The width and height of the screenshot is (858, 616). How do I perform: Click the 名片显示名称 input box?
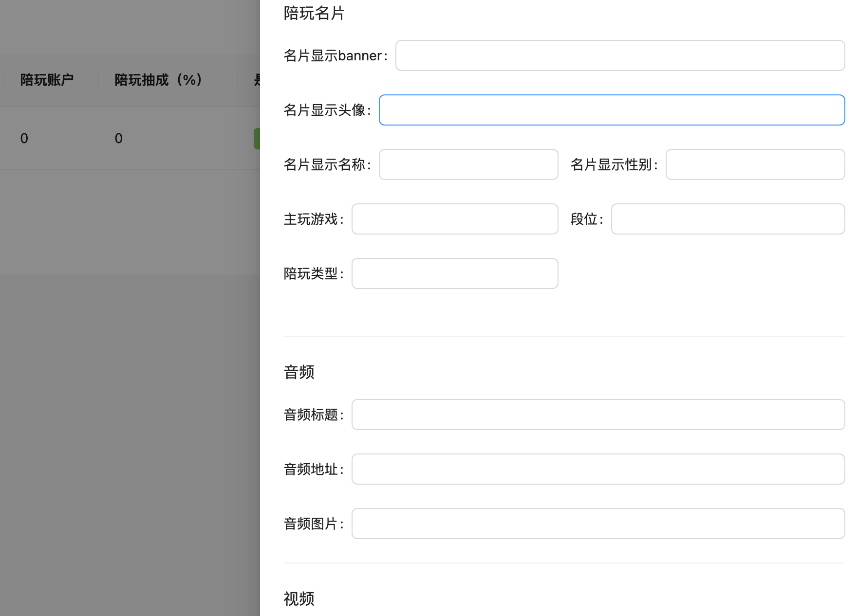(468, 164)
